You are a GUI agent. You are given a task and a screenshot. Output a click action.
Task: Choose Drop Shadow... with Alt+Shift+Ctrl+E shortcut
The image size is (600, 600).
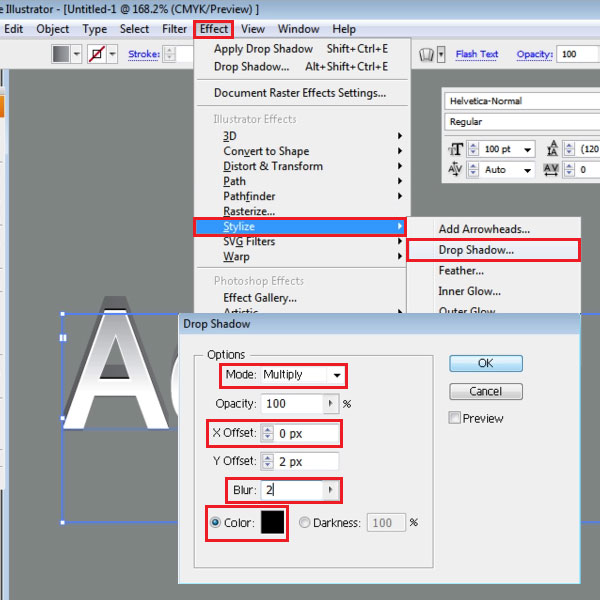(x=302, y=67)
